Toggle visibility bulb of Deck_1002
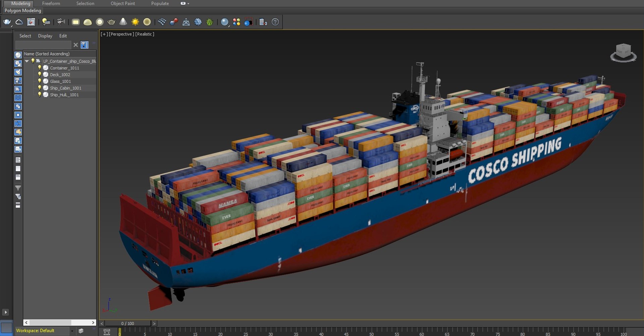Viewport: 644px width, 336px height. point(39,75)
